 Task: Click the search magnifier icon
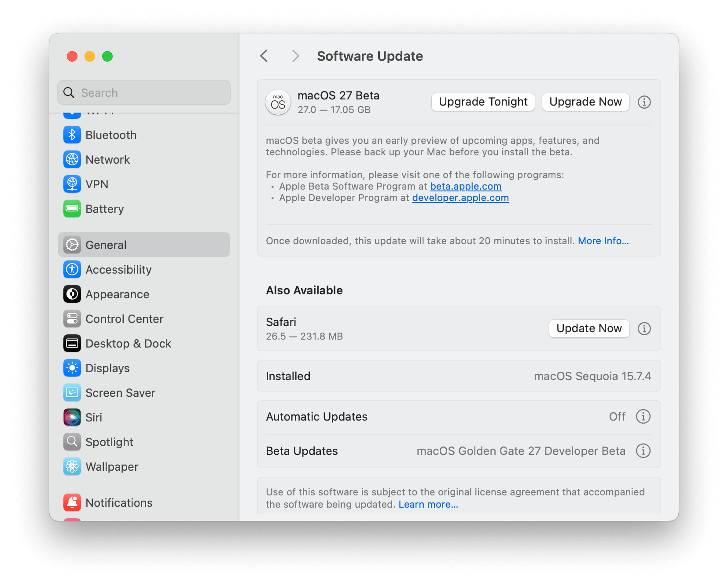click(x=69, y=92)
